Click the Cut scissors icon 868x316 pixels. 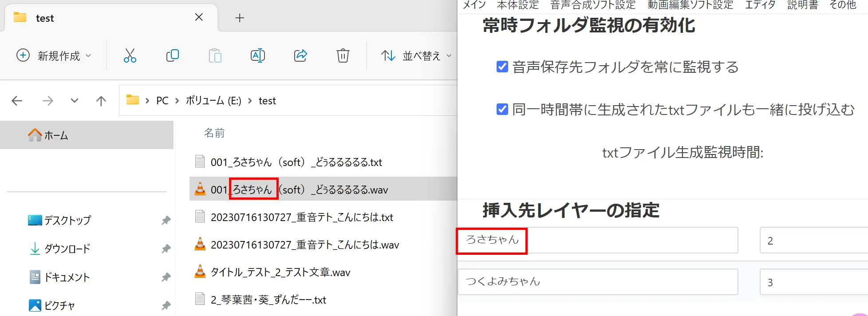(130, 55)
